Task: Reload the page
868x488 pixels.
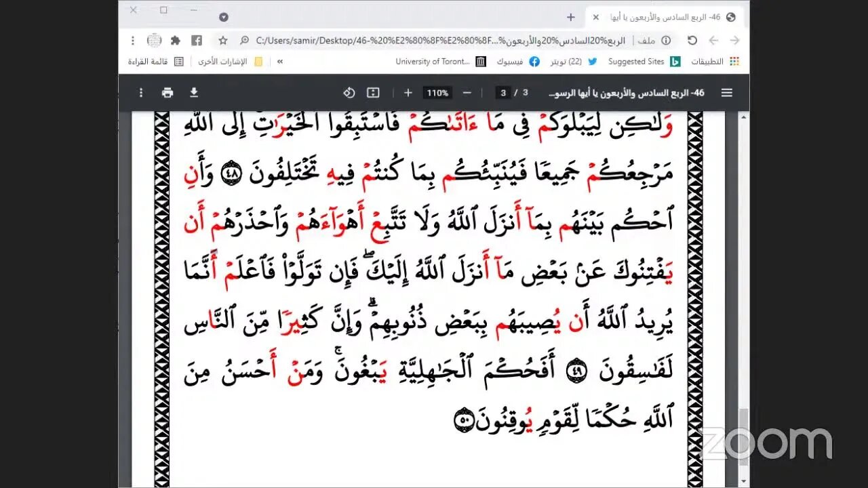Action: [692, 41]
